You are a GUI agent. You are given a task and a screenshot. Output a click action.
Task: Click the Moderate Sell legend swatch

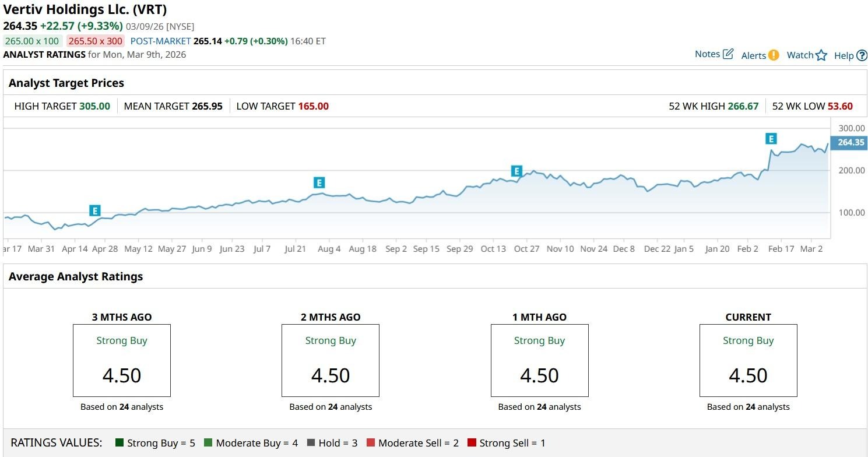click(371, 443)
